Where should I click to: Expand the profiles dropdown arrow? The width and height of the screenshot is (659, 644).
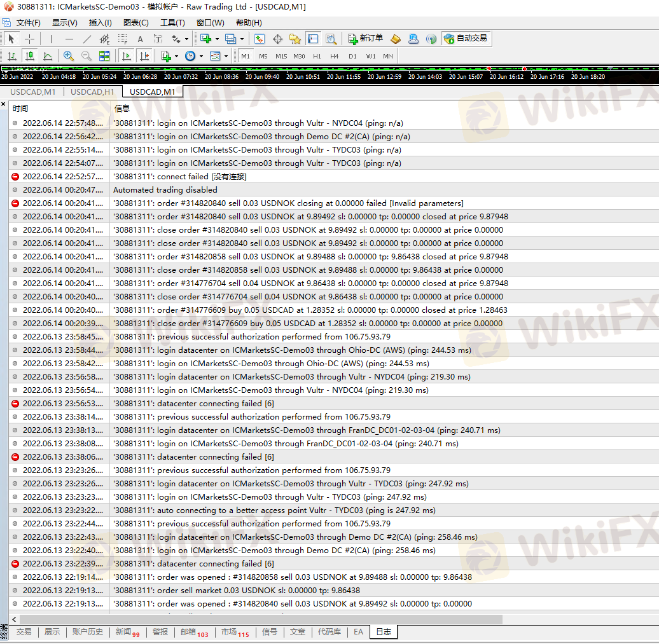(x=242, y=39)
